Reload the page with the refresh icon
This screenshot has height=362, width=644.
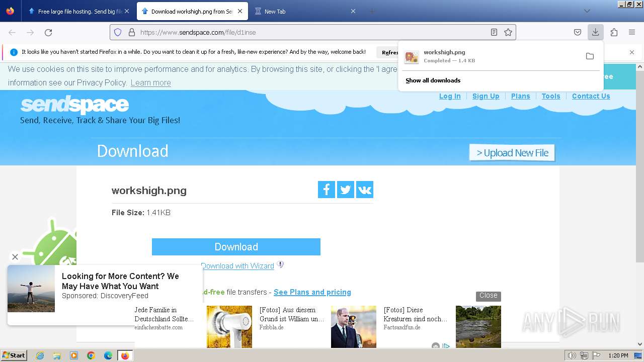[48, 32]
